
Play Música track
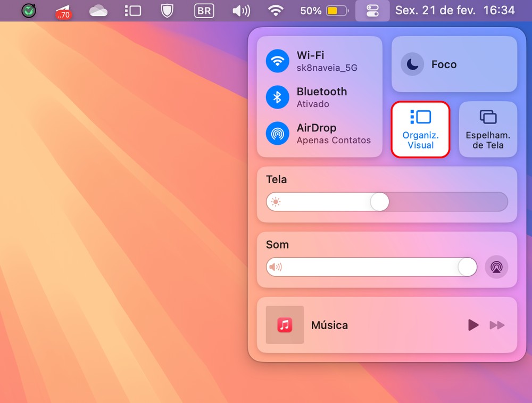(x=473, y=325)
